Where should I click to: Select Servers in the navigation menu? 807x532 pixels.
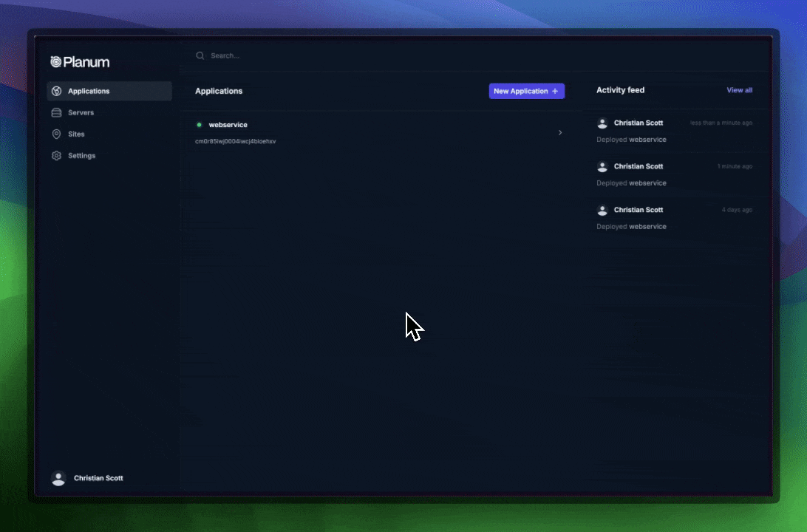click(x=82, y=112)
